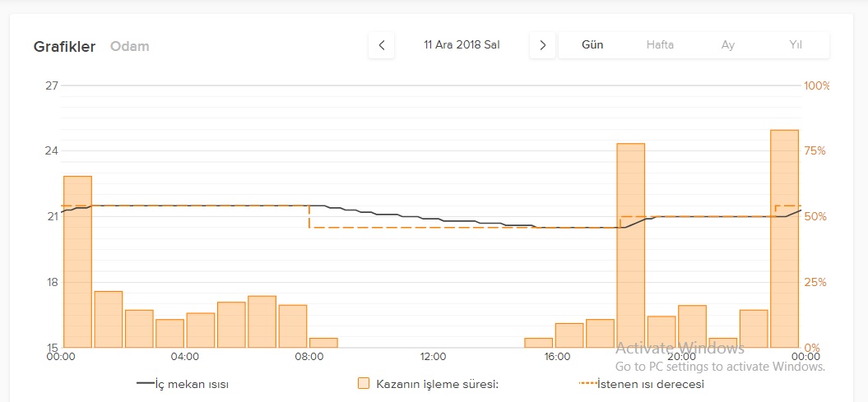Viewport: 868px width, 402px height.
Task: Go to next day with right arrow
Action: pyautogui.click(x=542, y=45)
